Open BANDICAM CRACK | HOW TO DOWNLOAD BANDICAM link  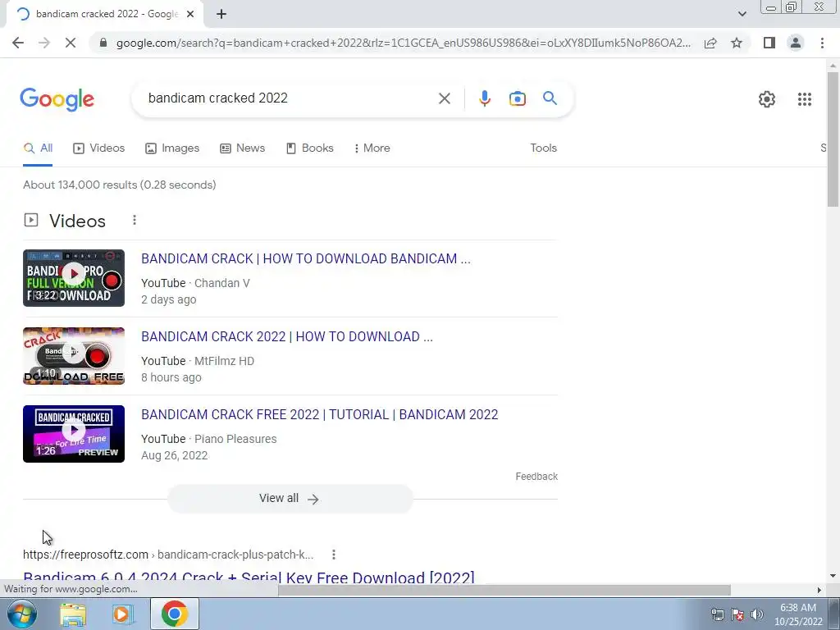click(306, 258)
